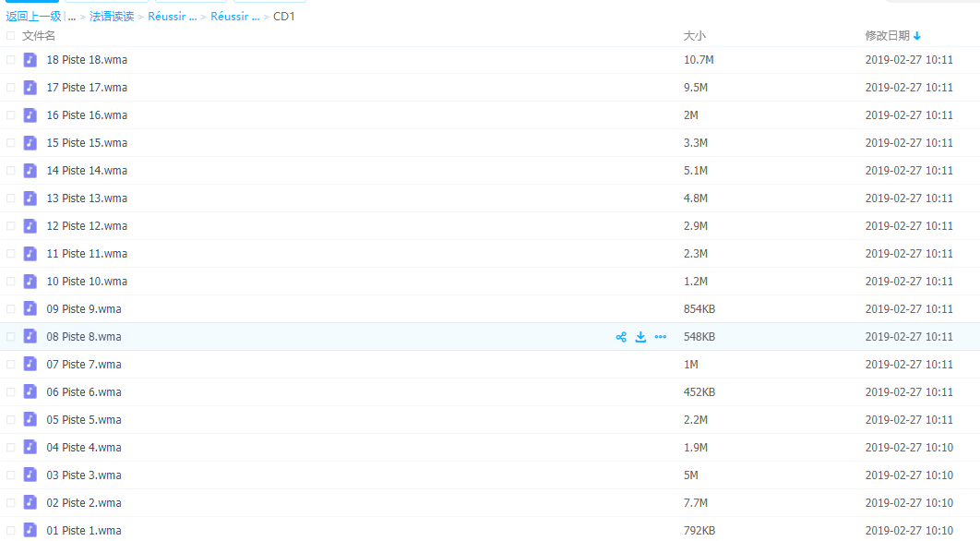
Task: Click audio file icon of 13 Piste 13.wma
Action: pos(30,198)
